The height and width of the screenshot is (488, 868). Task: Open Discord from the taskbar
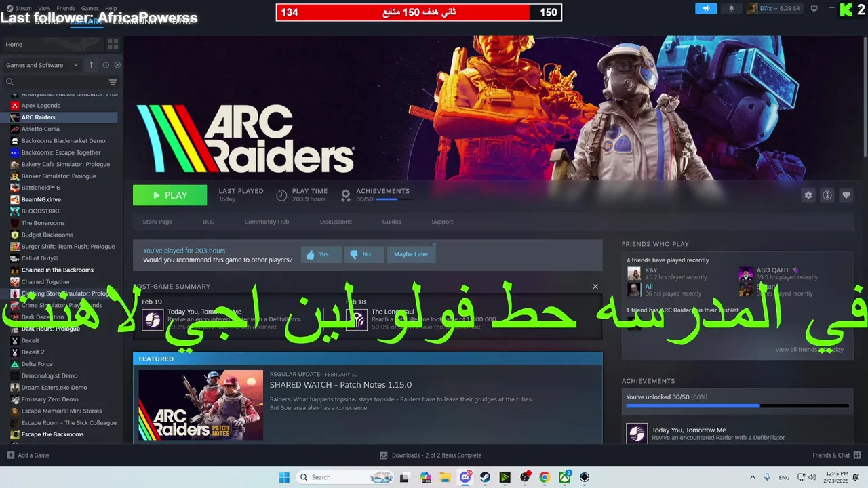pos(465,477)
